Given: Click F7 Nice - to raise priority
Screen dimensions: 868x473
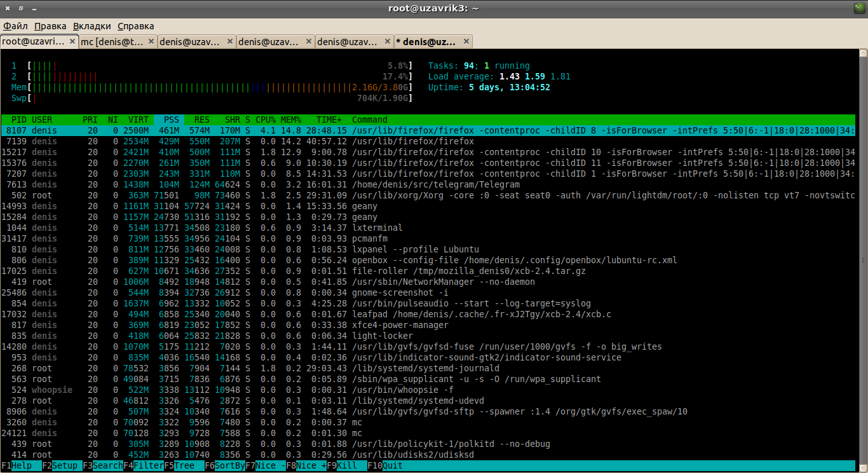Looking at the screenshot, I should (266, 465).
